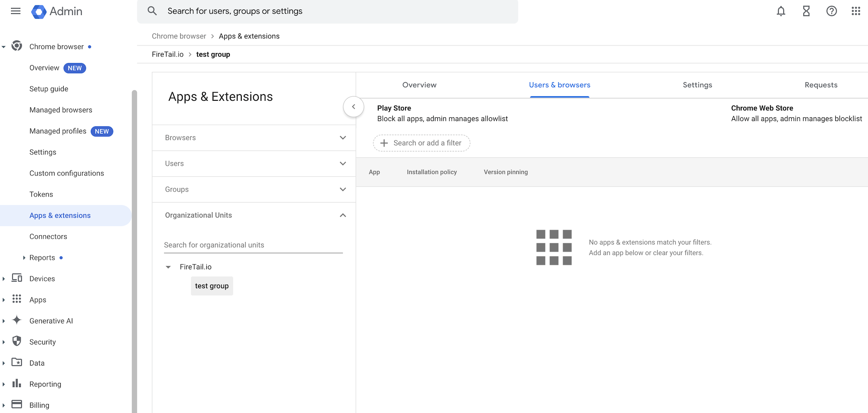Collapse the FireTail.io org unit tree

tap(168, 267)
